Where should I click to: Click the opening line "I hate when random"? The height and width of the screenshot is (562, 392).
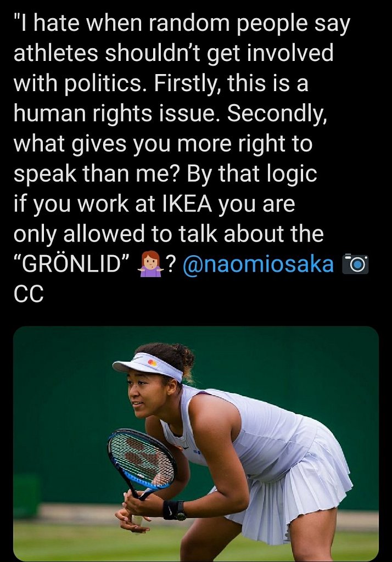tap(103, 25)
